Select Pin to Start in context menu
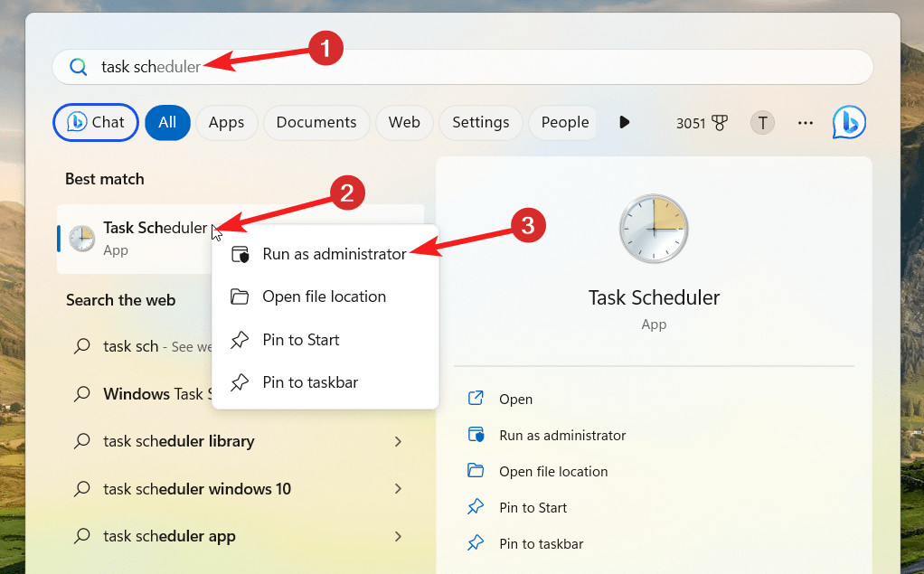 coord(300,340)
